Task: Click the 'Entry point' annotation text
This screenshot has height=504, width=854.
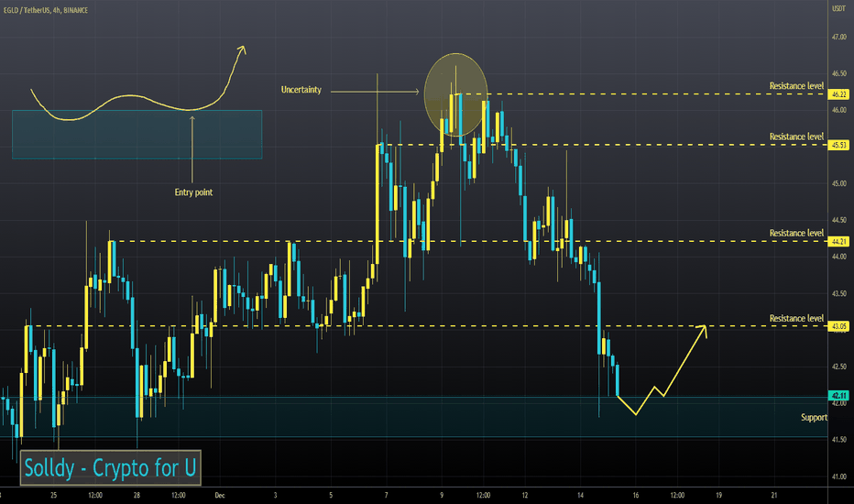Action: click(193, 192)
